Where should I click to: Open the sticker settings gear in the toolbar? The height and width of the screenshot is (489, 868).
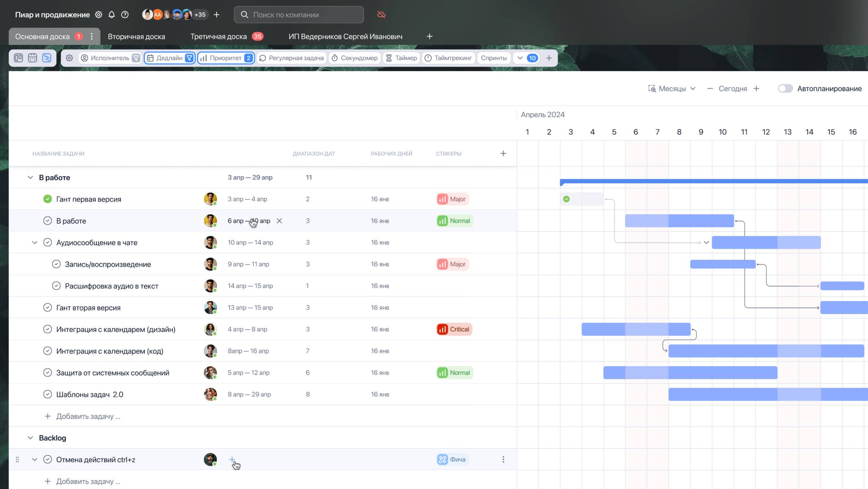pyautogui.click(x=70, y=58)
